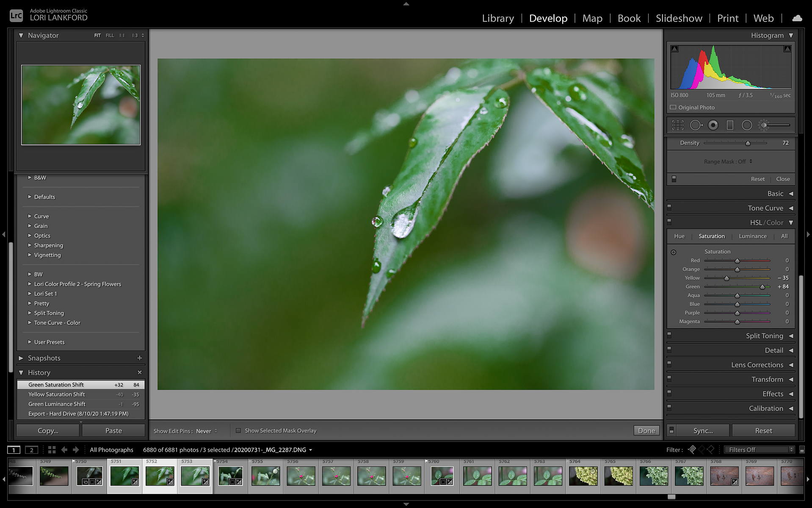This screenshot has height=508, width=812.
Task: Select the Red Eye Correction tool
Action: tap(713, 125)
